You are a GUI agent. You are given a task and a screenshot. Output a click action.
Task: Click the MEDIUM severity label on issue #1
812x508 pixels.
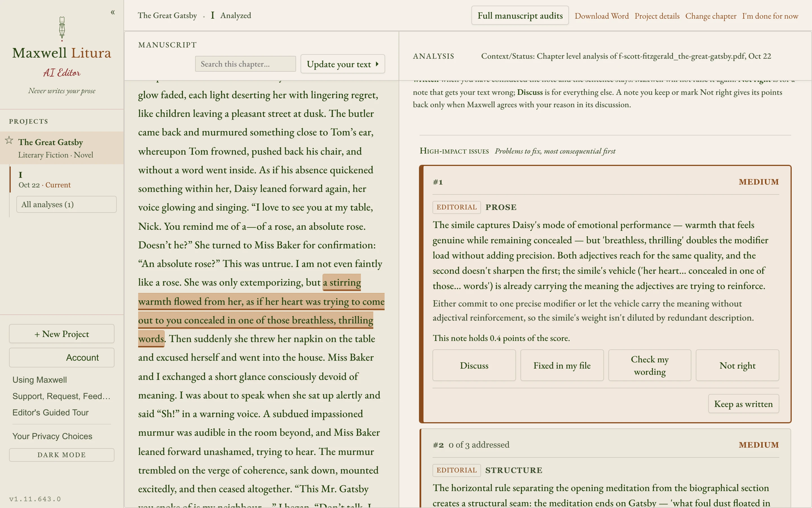[759, 182]
